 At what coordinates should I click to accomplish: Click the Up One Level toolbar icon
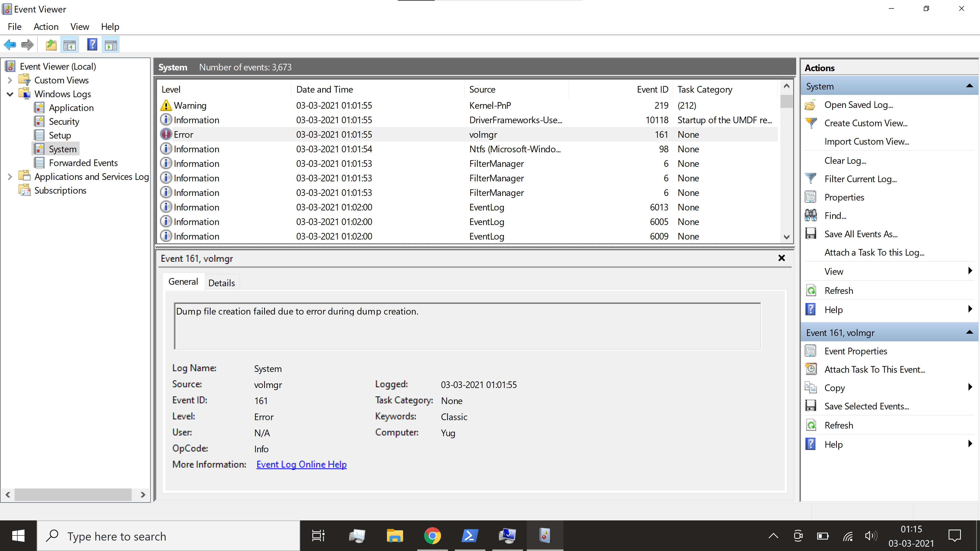pyautogui.click(x=51, y=45)
